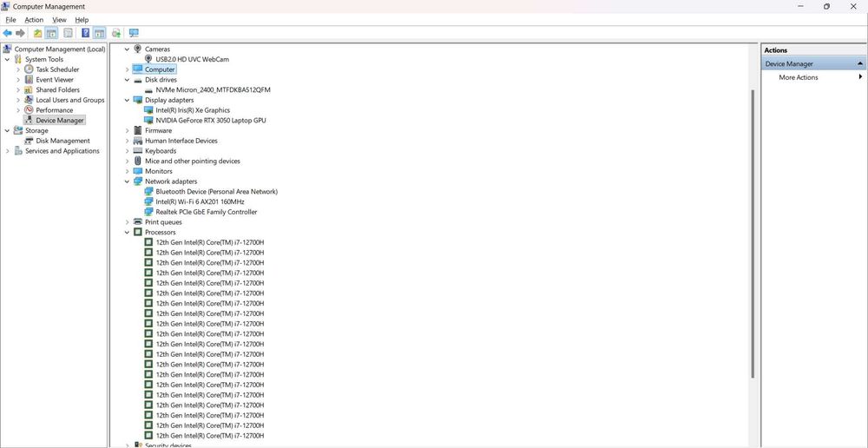Expand the Task Scheduler node
This screenshot has width=868, height=448.
pyautogui.click(x=17, y=69)
